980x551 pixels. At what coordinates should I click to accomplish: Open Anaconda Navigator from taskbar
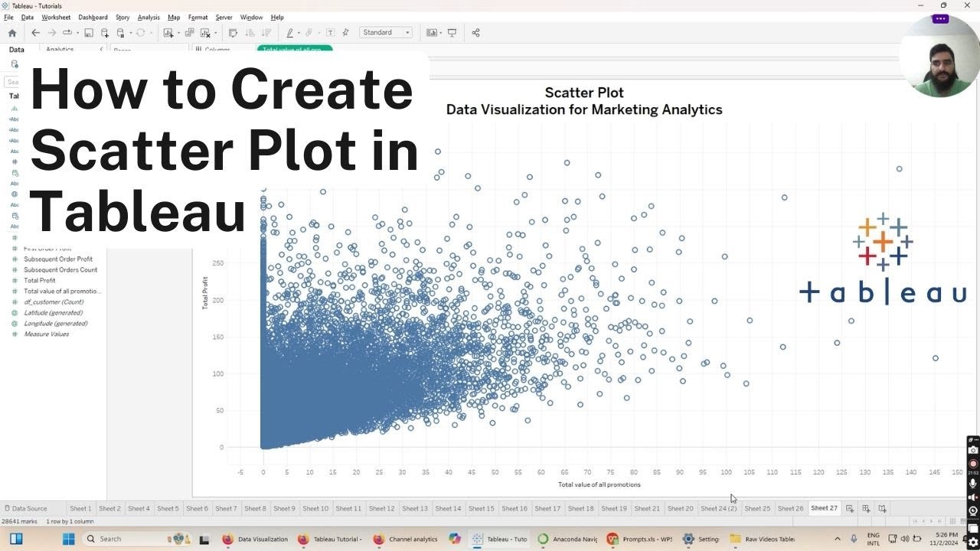[x=568, y=539]
